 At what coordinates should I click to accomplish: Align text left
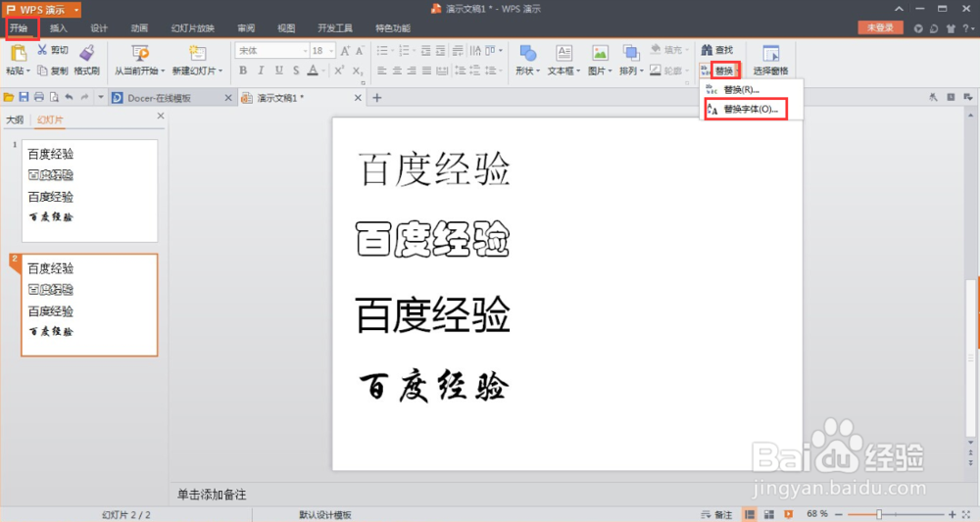[x=382, y=71]
